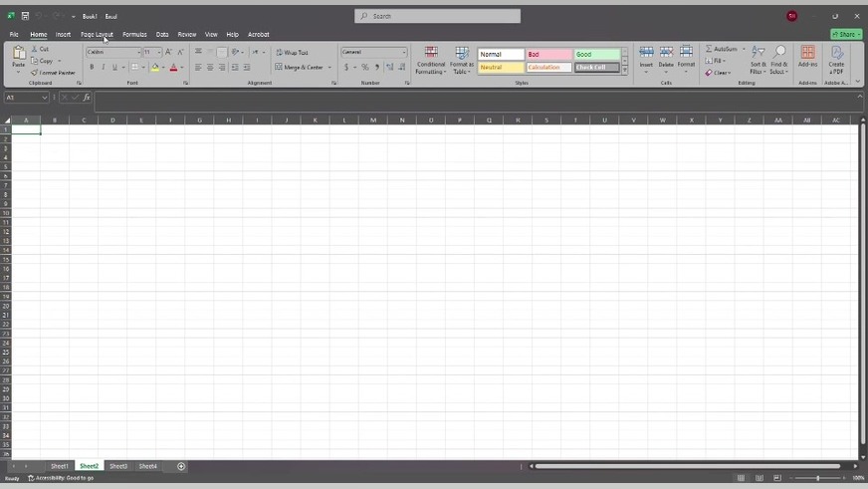Viewport: 868px width, 489px height.
Task: Open Conditional Formatting menu
Action: (431, 61)
